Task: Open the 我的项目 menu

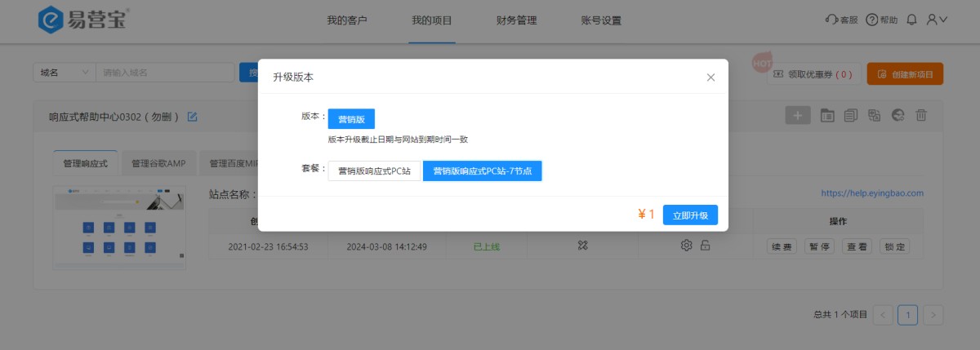Action: click(432, 20)
